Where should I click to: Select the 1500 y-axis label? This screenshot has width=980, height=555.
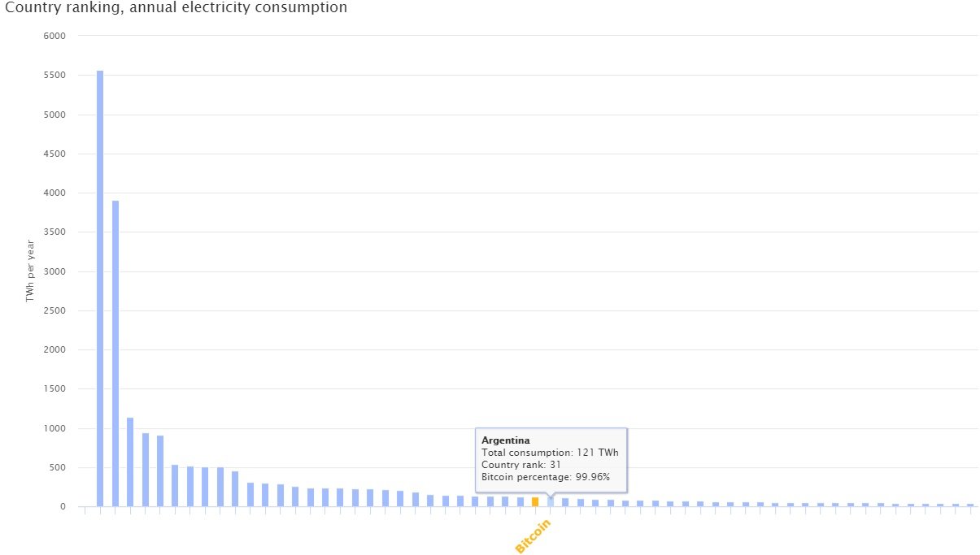click(54, 389)
